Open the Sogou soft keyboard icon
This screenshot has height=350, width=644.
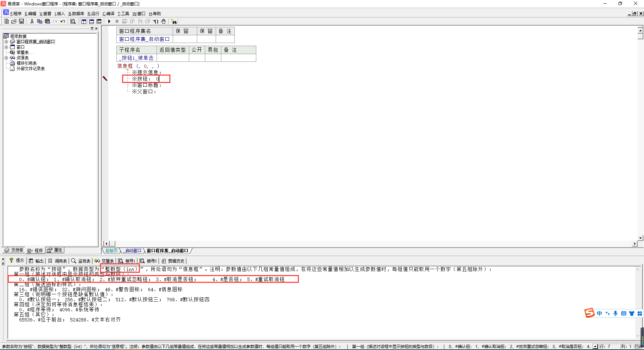coord(624,313)
